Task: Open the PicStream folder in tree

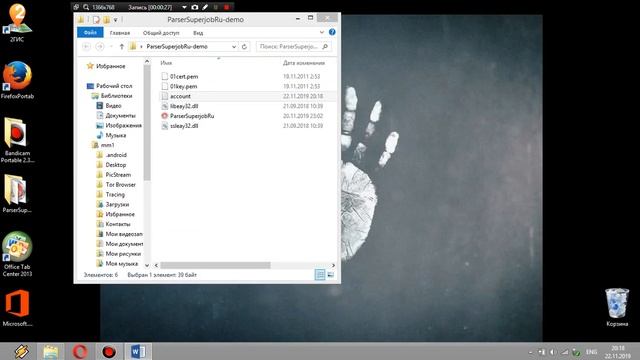Action: (x=118, y=175)
